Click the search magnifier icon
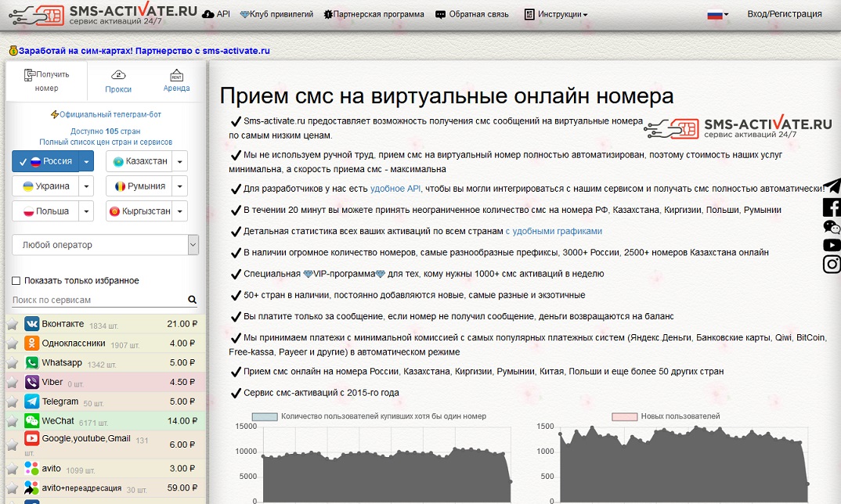This screenshot has width=841, height=504. [x=192, y=300]
